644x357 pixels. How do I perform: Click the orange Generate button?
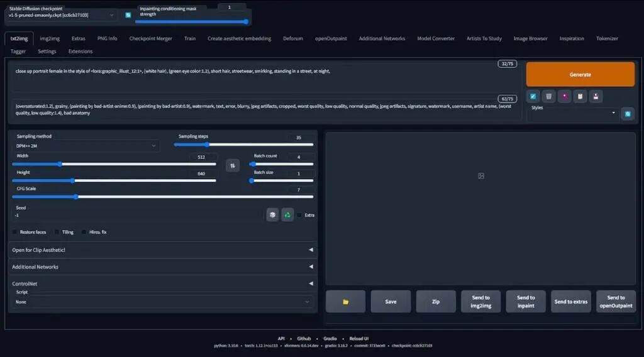click(x=580, y=74)
